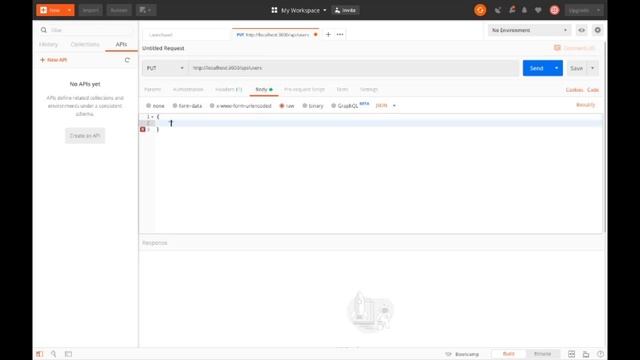
Task: Open the notifications bell icon
Action: (524, 10)
